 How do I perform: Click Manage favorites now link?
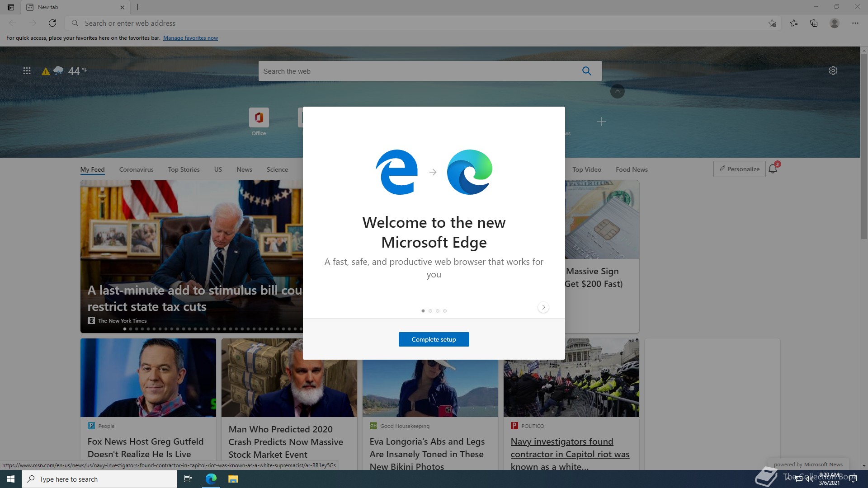(190, 38)
